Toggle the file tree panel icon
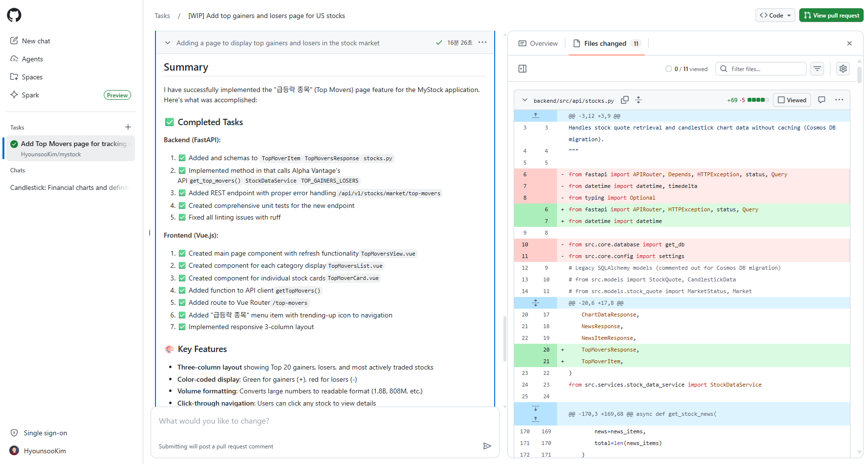The image size is (868, 464). point(522,69)
